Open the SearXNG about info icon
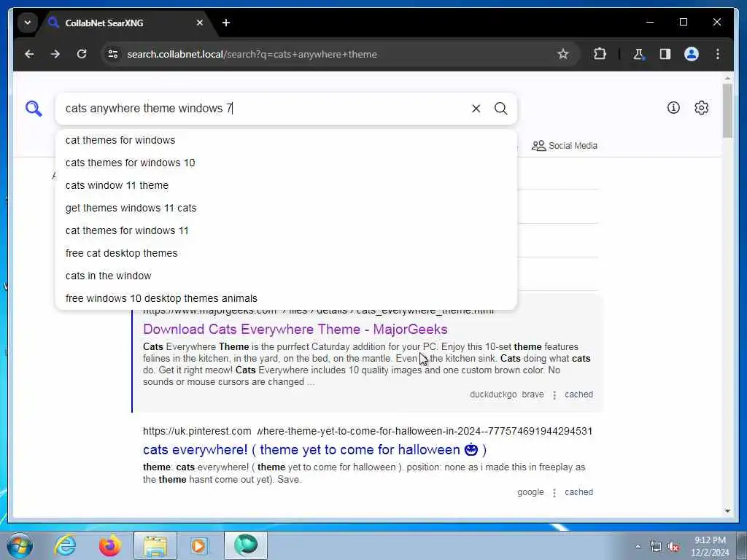 (x=673, y=108)
